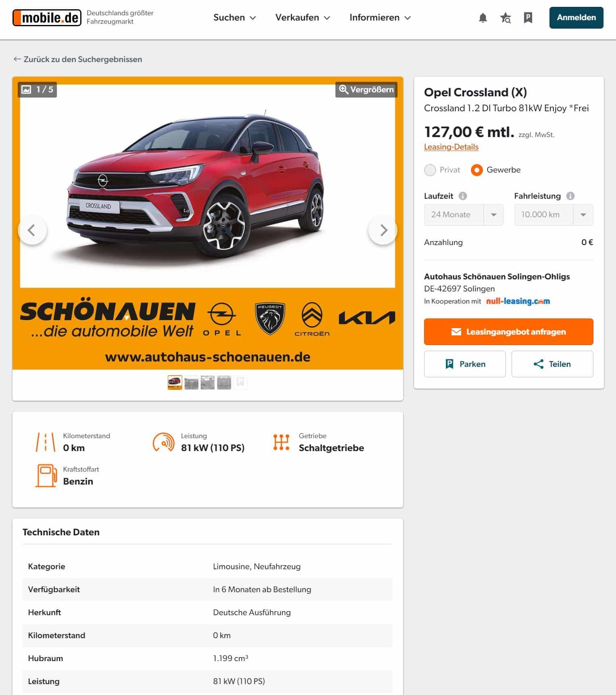The height and width of the screenshot is (695, 616).
Task: Select the Privat radio button
Action: 430,170
